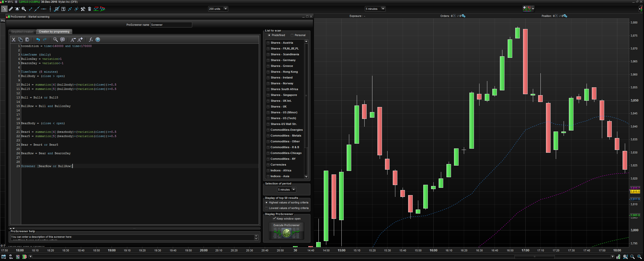Expand the ProScreener help panel arrows
The height and width of the screenshot is (261, 644).
coord(12,228)
